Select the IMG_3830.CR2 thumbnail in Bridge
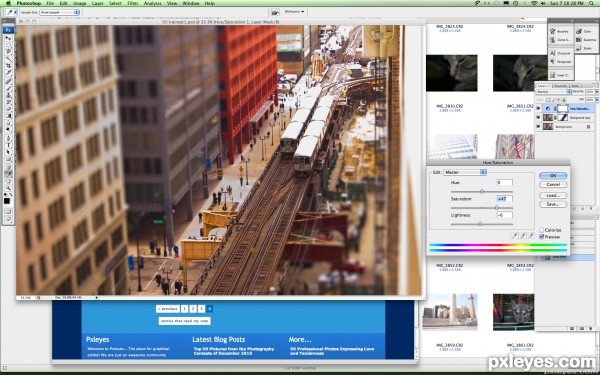The image size is (600, 375). (x=452, y=73)
